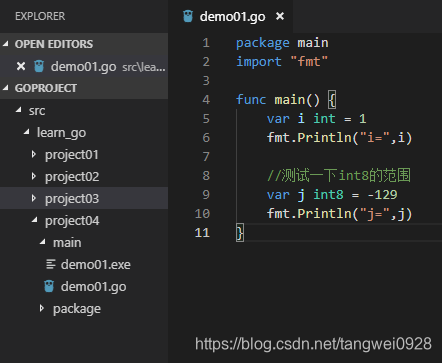Screen dimensions: 442x363
Task: Click fmt.Println("j=",j) statement
Action: (x=339, y=214)
